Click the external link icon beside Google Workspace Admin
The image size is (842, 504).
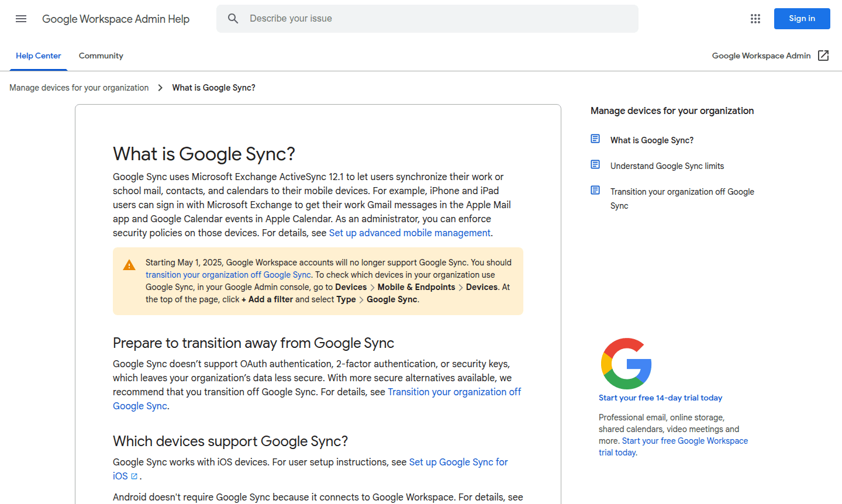pyautogui.click(x=823, y=56)
